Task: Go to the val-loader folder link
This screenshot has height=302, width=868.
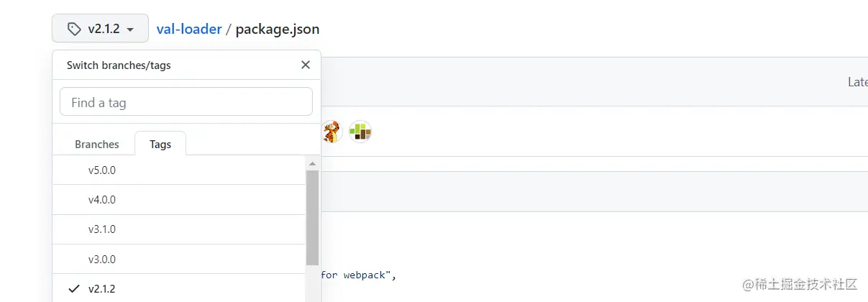Action: [189, 29]
